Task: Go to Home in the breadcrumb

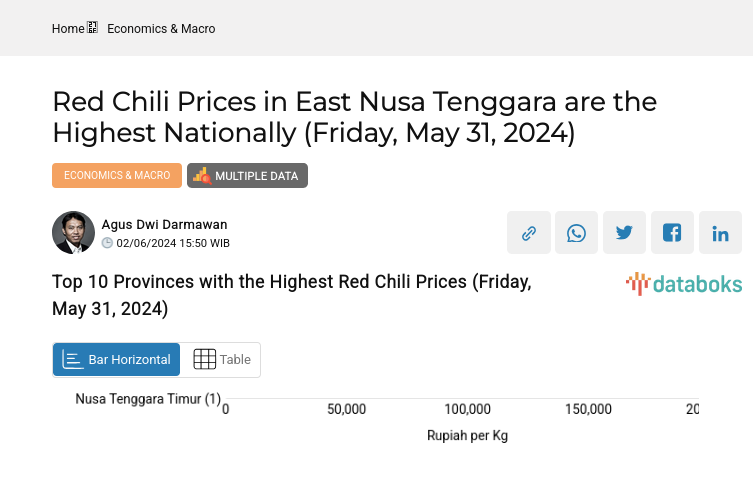Action: click(68, 29)
